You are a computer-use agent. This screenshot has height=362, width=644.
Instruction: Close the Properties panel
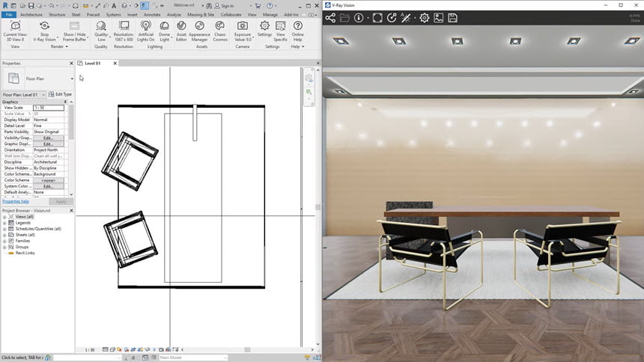[71, 64]
